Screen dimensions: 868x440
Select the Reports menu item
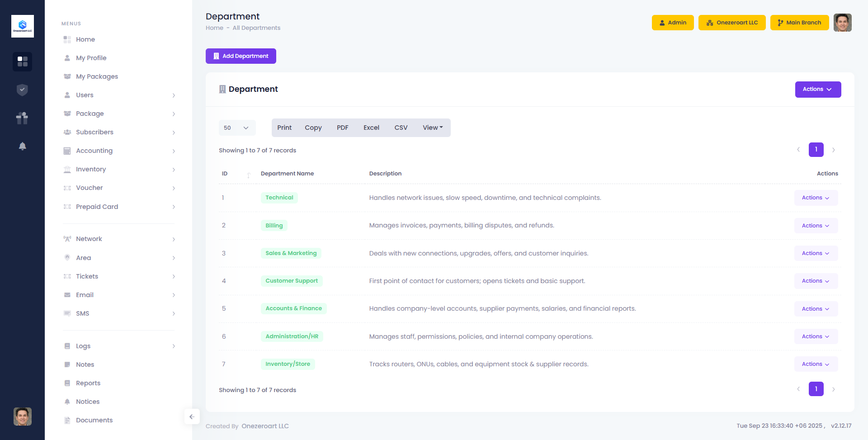[x=88, y=383]
